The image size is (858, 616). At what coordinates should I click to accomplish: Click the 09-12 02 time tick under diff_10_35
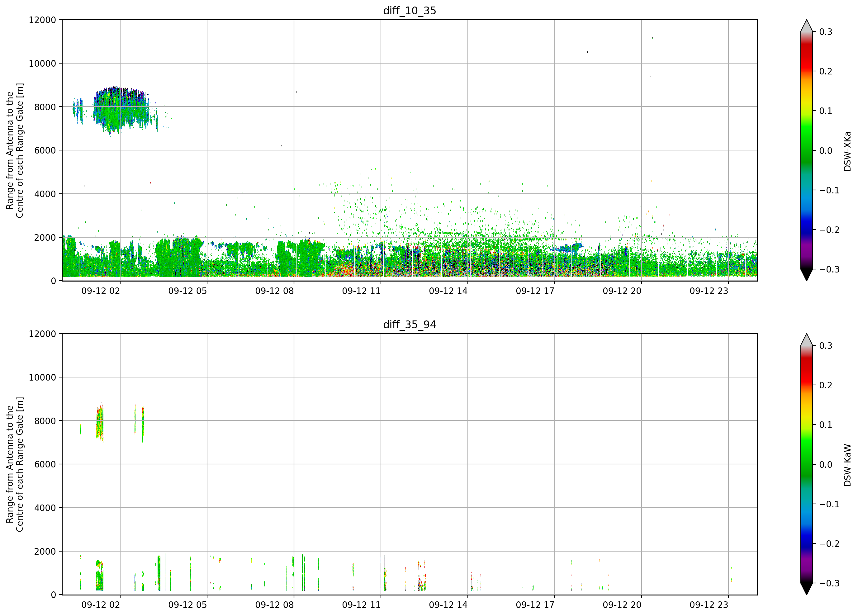pos(101,291)
